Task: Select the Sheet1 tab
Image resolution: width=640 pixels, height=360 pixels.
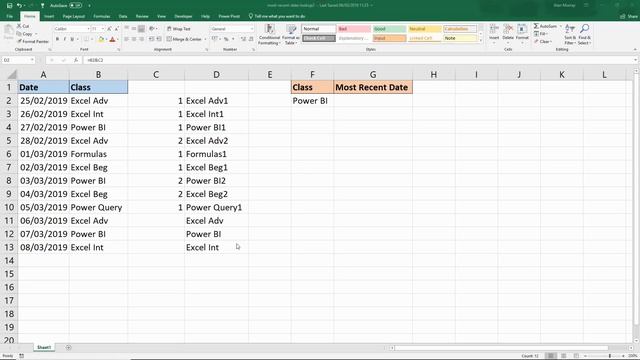Action: (44, 347)
